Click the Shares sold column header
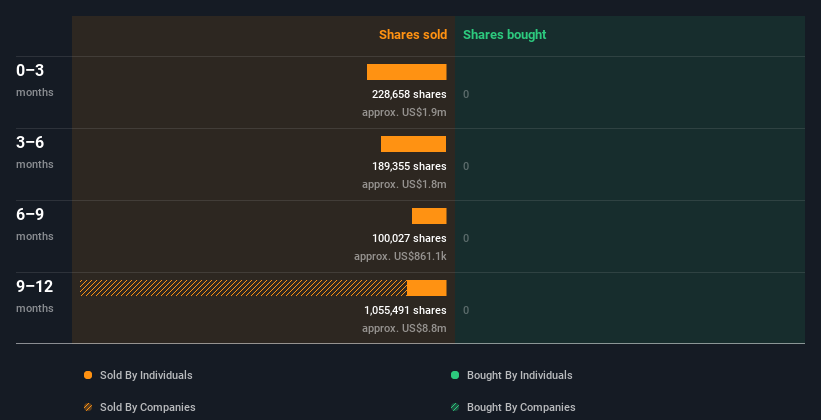The height and width of the screenshot is (420, 821). click(x=413, y=35)
